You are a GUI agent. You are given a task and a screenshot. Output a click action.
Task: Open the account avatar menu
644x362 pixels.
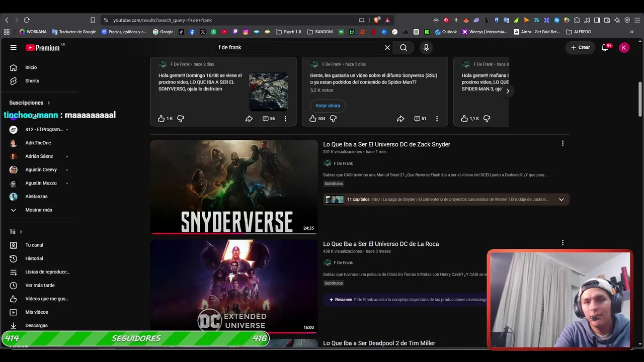[x=624, y=47]
